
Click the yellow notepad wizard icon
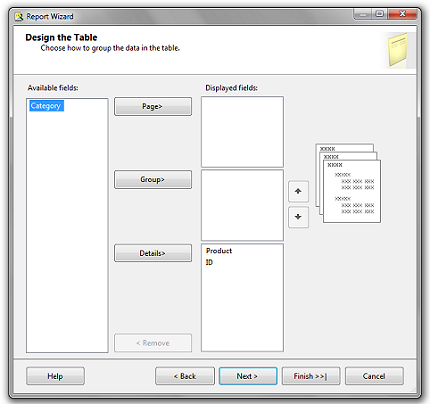coord(398,50)
